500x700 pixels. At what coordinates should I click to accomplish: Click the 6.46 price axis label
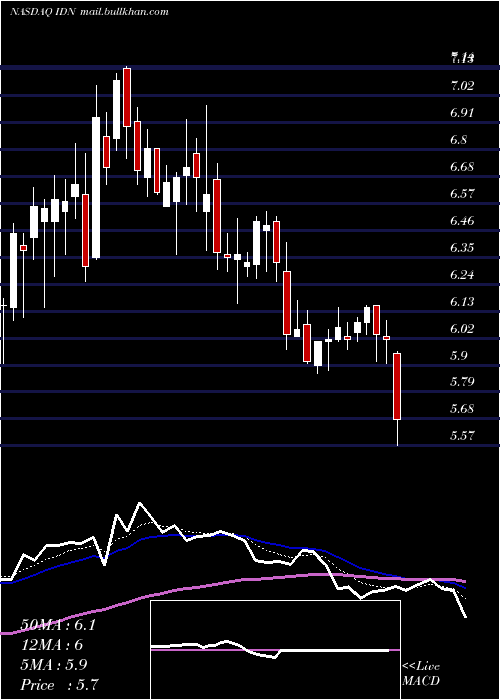click(x=462, y=221)
